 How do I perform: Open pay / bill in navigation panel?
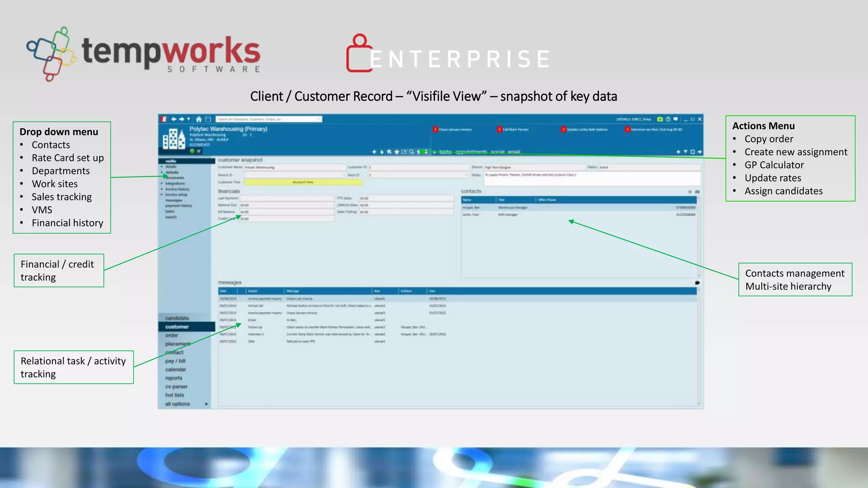pyautogui.click(x=175, y=361)
